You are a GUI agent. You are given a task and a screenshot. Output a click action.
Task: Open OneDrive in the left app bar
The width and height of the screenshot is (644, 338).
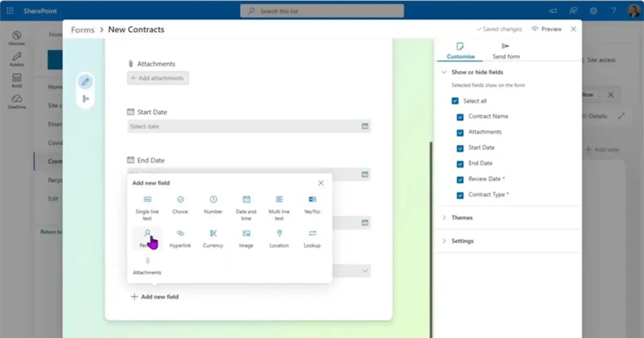click(x=17, y=102)
